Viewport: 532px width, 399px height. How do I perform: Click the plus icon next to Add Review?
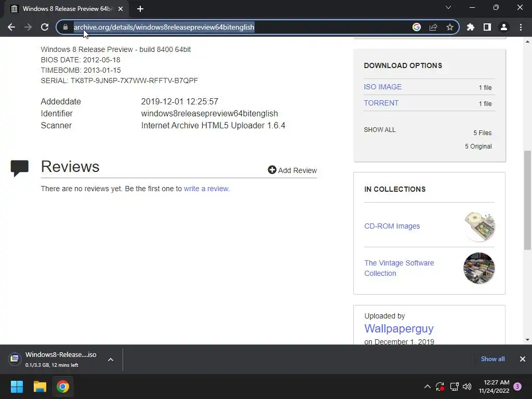pos(272,170)
